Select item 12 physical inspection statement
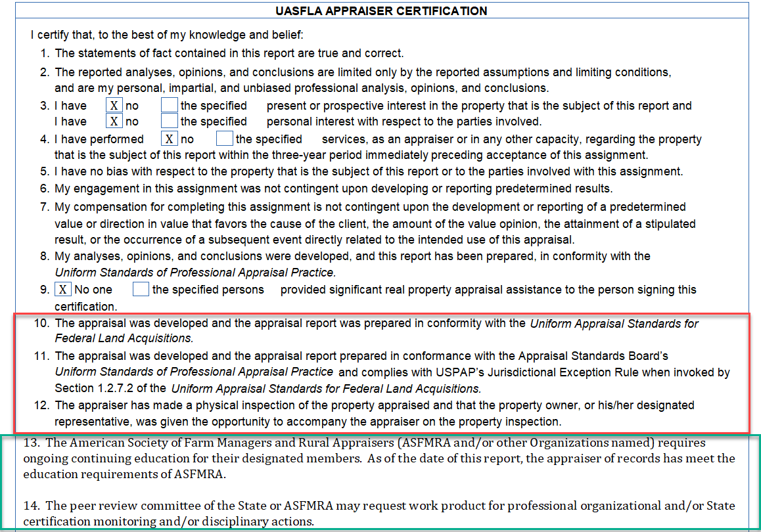The width and height of the screenshot is (761, 532). (375, 412)
